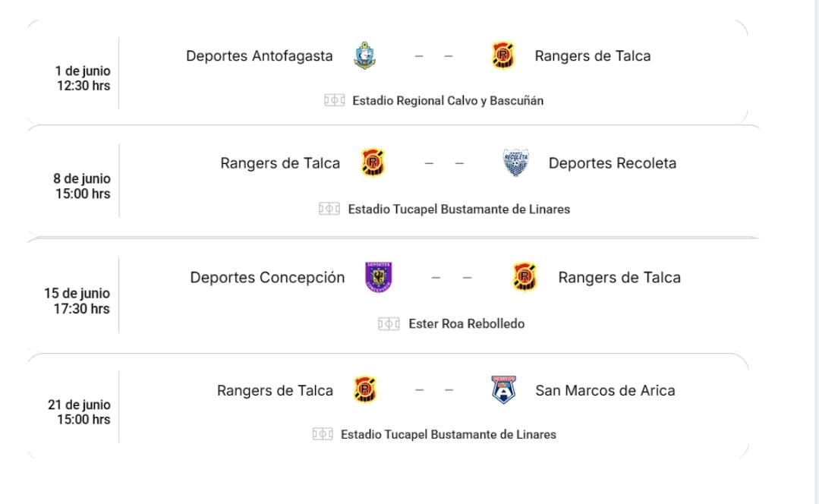Open the San Marcos de Arica team name
This screenshot has height=504, width=819.
(605, 390)
